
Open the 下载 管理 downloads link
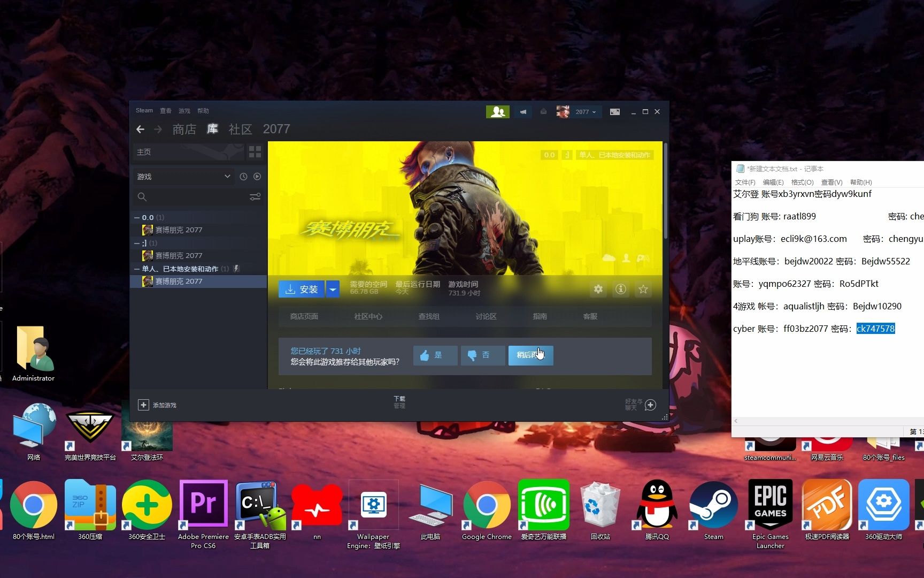tap(399, 402)
